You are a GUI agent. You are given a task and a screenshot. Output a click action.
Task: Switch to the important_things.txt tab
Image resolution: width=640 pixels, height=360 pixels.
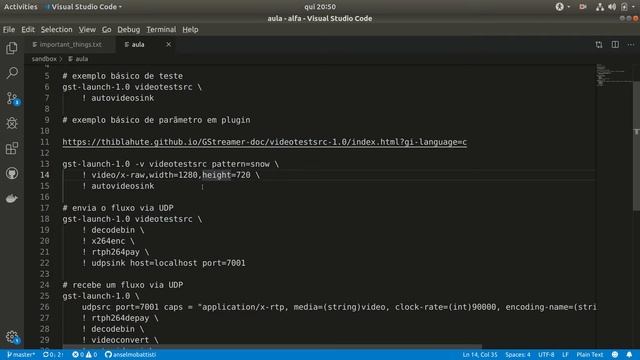point(70,44)
